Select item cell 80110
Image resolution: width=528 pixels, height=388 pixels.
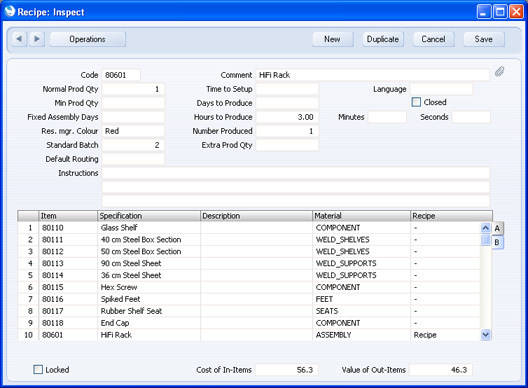[x=68, y=228]
